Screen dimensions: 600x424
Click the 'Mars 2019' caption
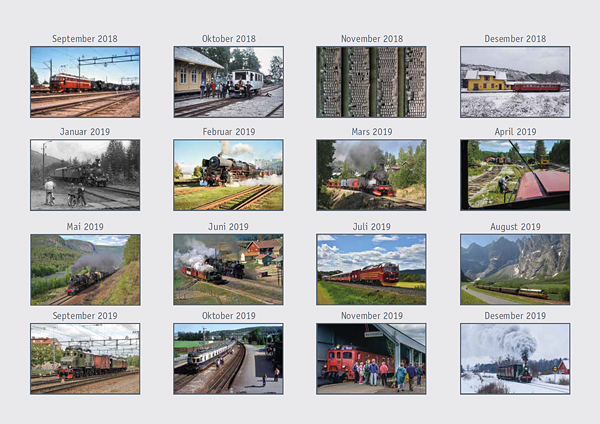point(372,132)
